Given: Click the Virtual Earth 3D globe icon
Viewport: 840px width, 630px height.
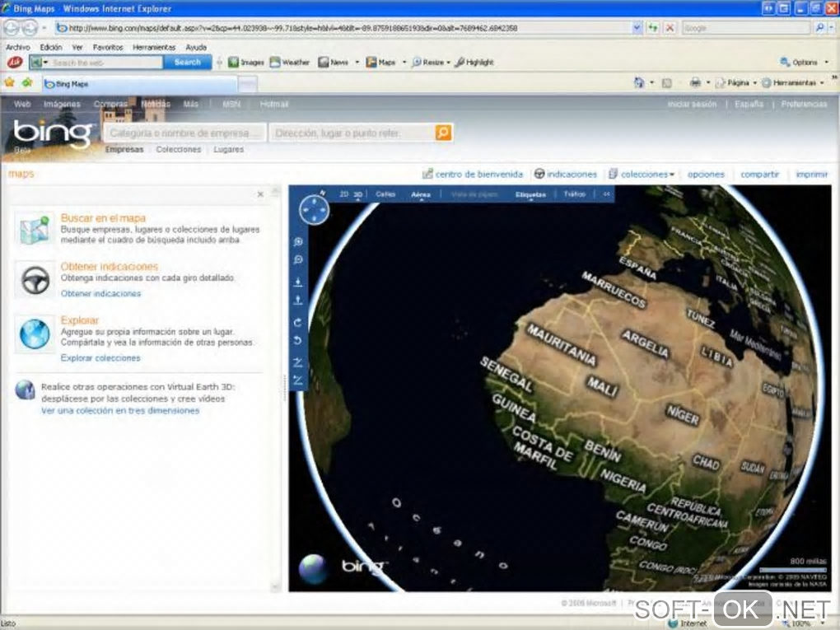Looking at the screenshot, I should 25,390.
